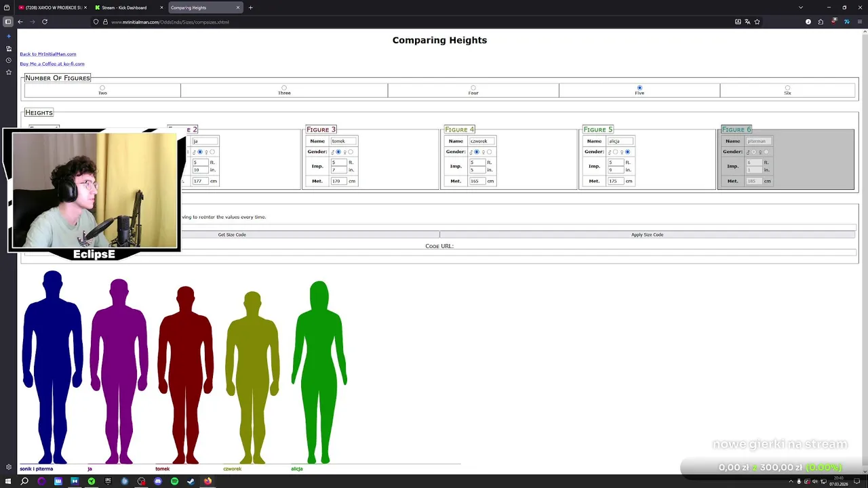Click the olive 'czworek' silhouette
Viewport: 868px width, 488px height.
point(252,378)
